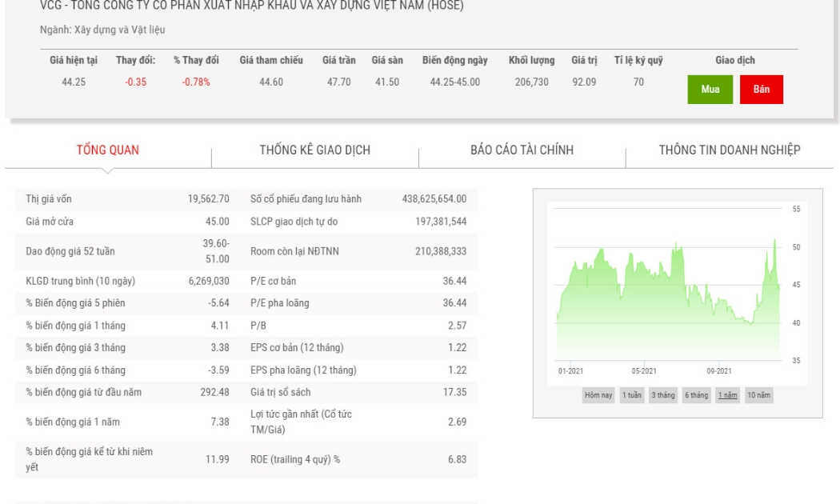Select 3 tháng chart range
The width and height of the screenshot is (840, 504).
point(663,395)
